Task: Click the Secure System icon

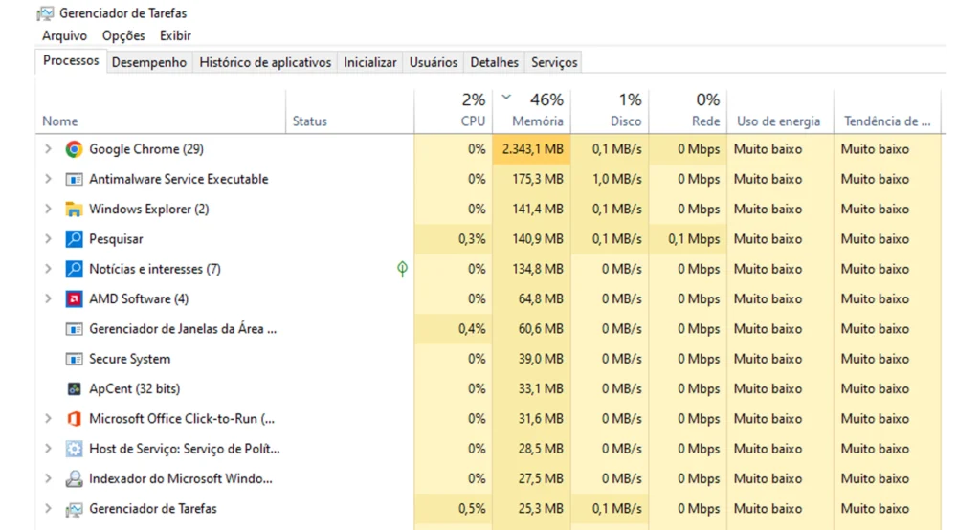Action: coord(74,359)
